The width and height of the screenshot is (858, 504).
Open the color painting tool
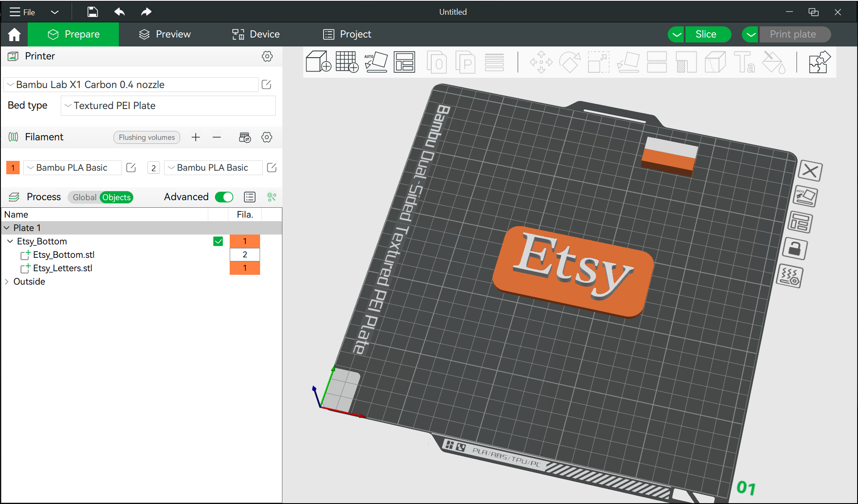pos(774,63)
